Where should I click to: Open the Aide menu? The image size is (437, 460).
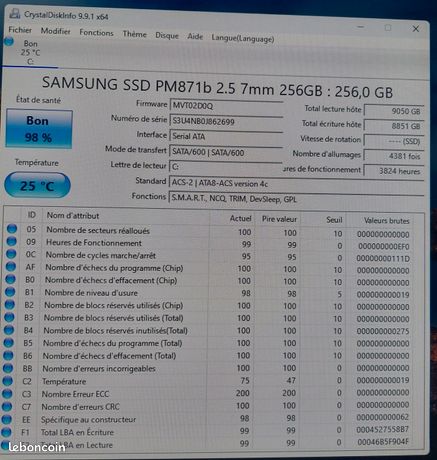(x=195, y=36)
